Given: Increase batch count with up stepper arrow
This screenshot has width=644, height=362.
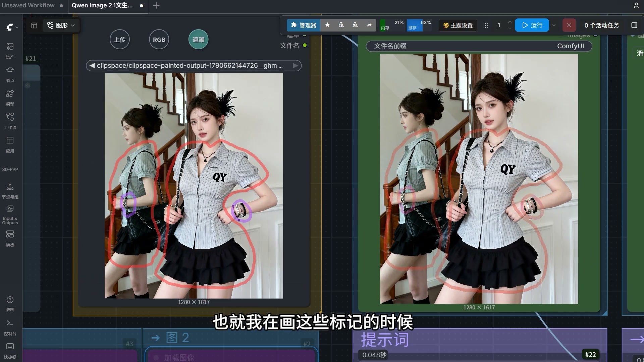Looking at the screenshot, I should (x=509, y=22).
